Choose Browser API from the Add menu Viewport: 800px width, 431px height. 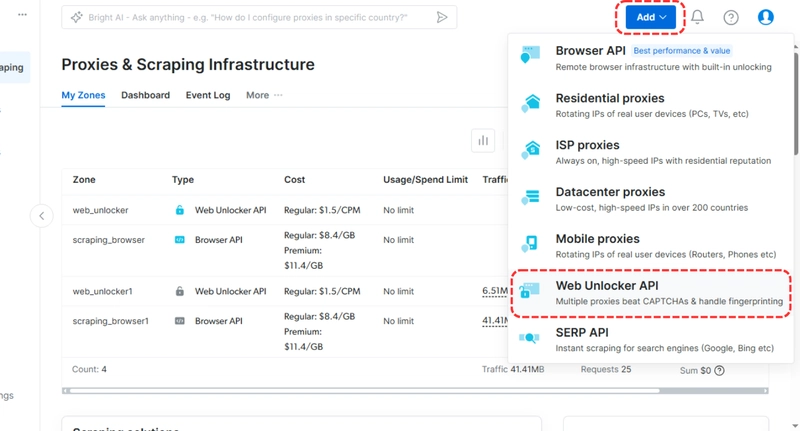click(x=651, y=58)
